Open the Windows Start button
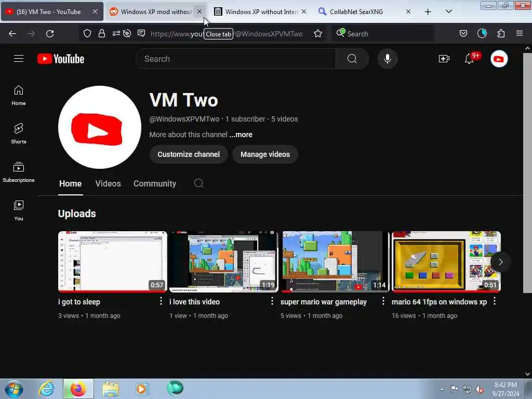Screen dimensions: 532x399 14,389
